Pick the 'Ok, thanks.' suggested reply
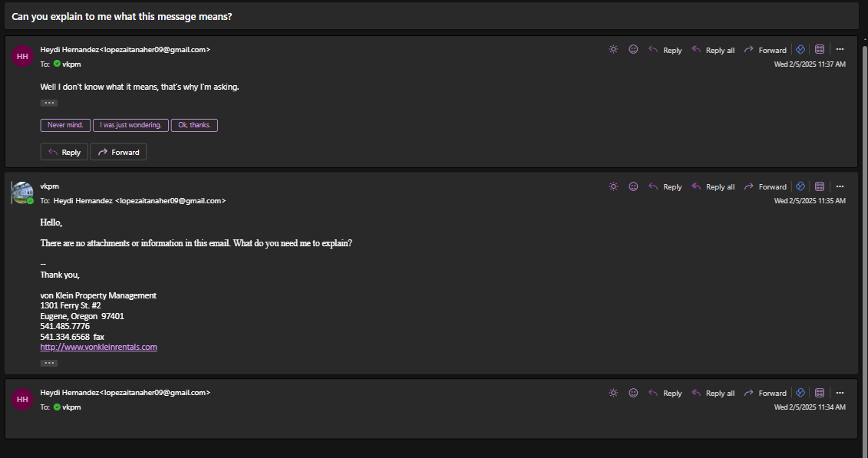This screenshot has width=868, height=458. point(194,125)
